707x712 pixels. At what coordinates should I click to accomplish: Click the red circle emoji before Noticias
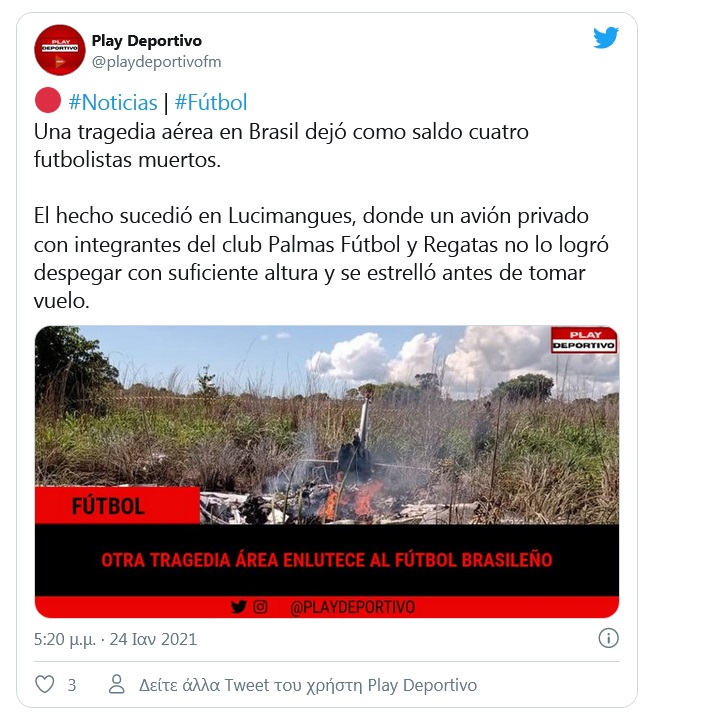pyautogui.click(x=48, y=100)
